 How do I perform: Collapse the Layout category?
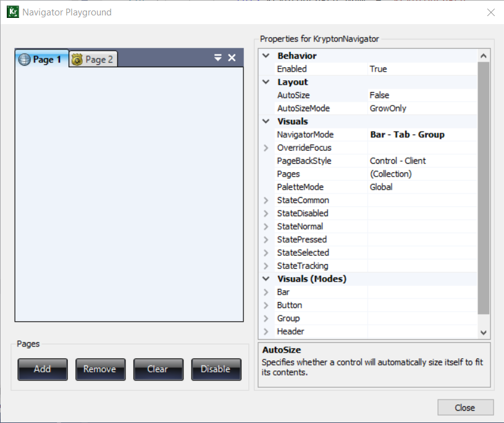[266, 82]
